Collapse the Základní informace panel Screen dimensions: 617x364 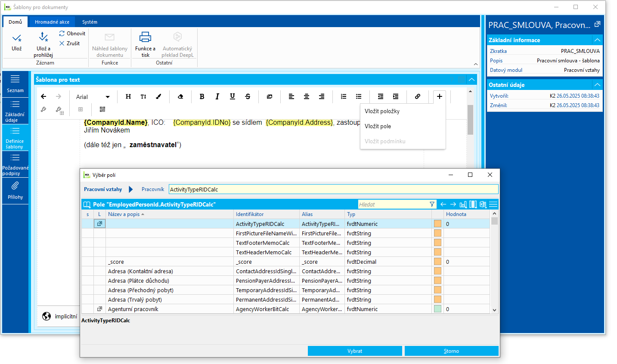coord(597,40)
